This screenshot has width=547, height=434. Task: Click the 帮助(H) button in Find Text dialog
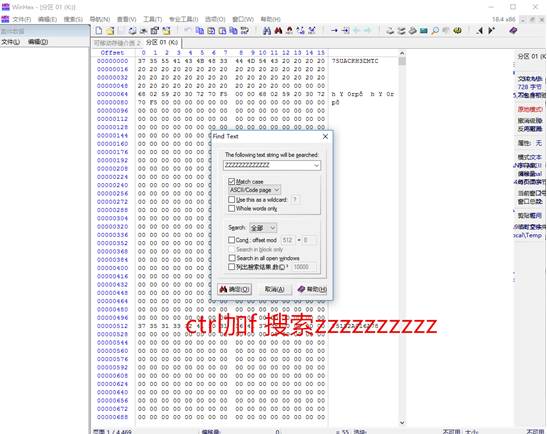(312, 289)
